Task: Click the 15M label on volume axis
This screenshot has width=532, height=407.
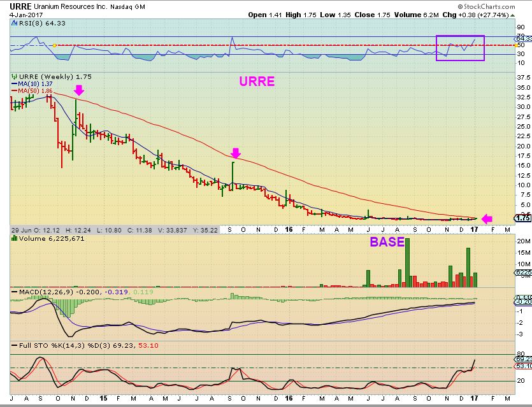Action: (x=523, y=253)
